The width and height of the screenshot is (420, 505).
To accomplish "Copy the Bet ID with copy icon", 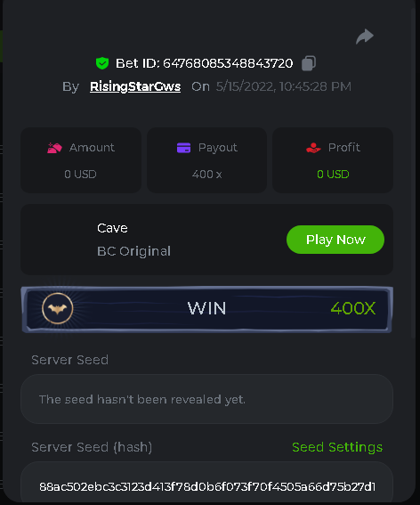I will (x=308, y=63).
